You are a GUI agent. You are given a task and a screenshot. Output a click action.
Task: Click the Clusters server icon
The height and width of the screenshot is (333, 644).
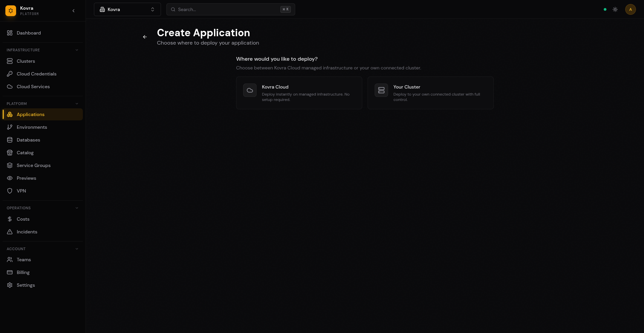coord(10,61)
